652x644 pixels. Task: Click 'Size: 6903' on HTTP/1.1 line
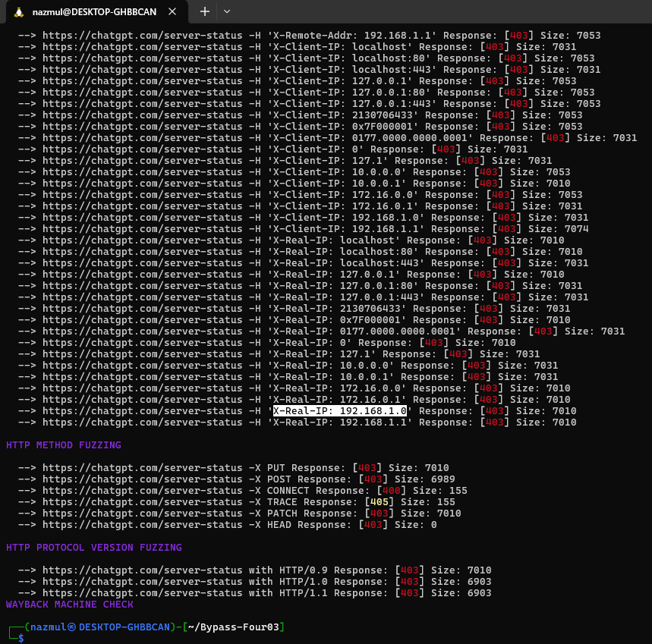pyautogui.click(x=461, y=593)
